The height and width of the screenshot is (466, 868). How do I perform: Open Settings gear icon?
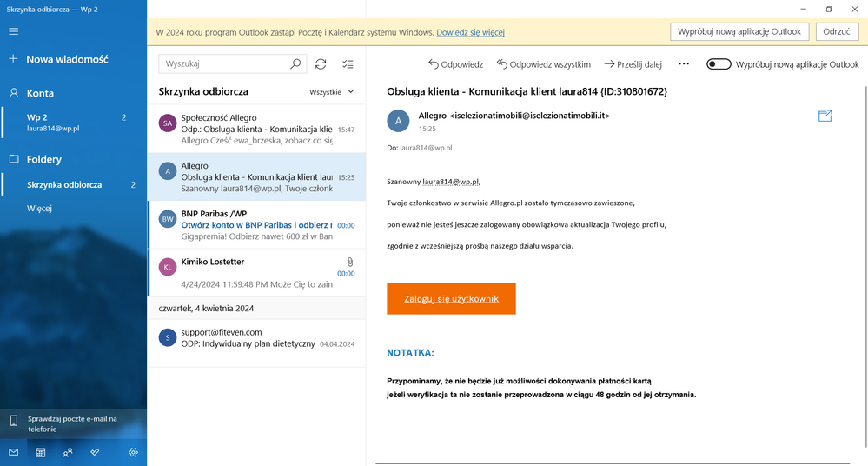134,452
